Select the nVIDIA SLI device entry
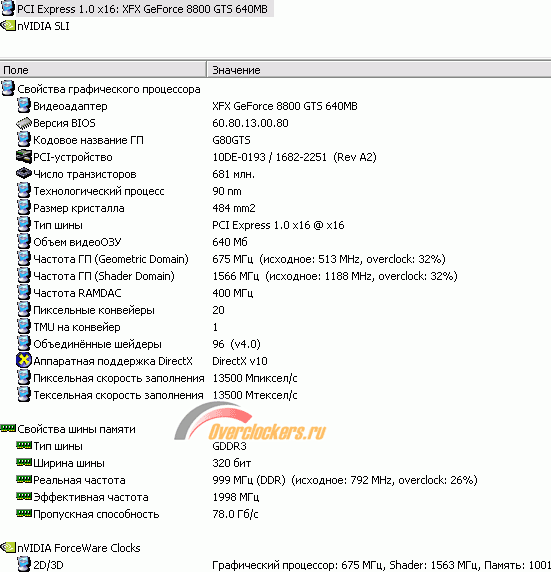Viewport: 551px width, 572px height. click(43, 26)
